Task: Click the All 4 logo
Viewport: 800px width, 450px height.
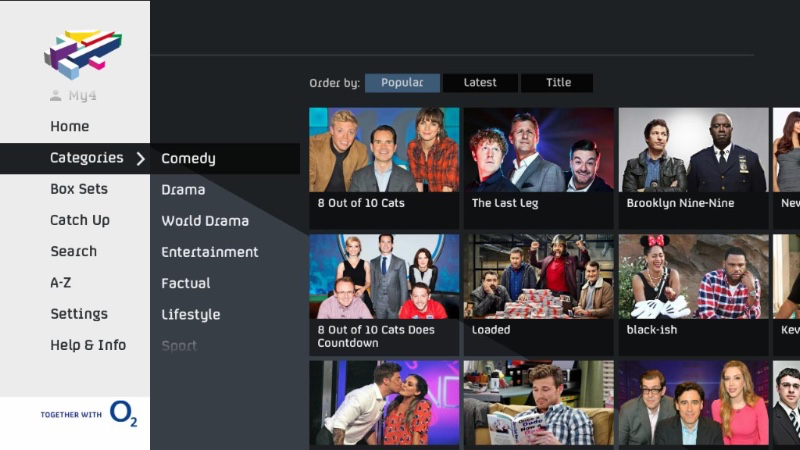Action: tap(83, 55)
